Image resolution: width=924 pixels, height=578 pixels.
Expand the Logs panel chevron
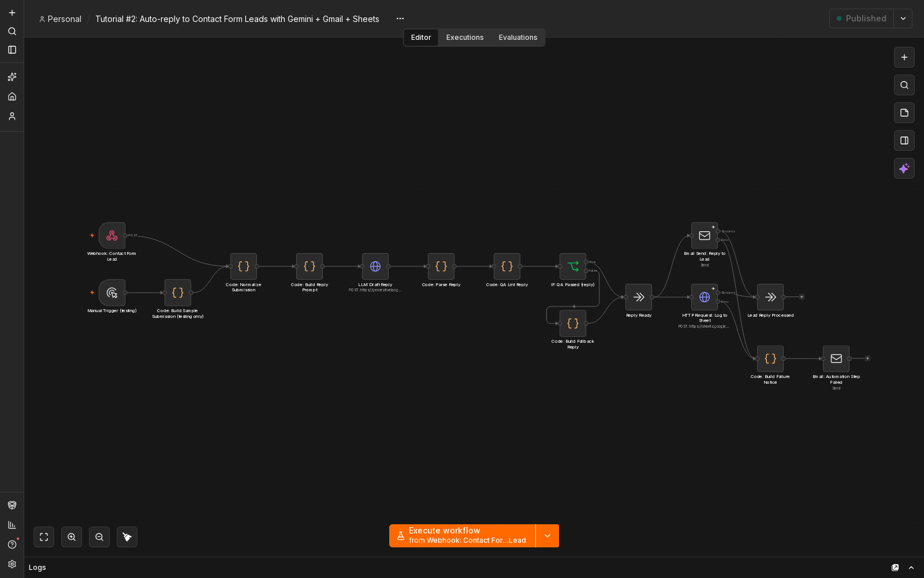[x=911, y=568]
